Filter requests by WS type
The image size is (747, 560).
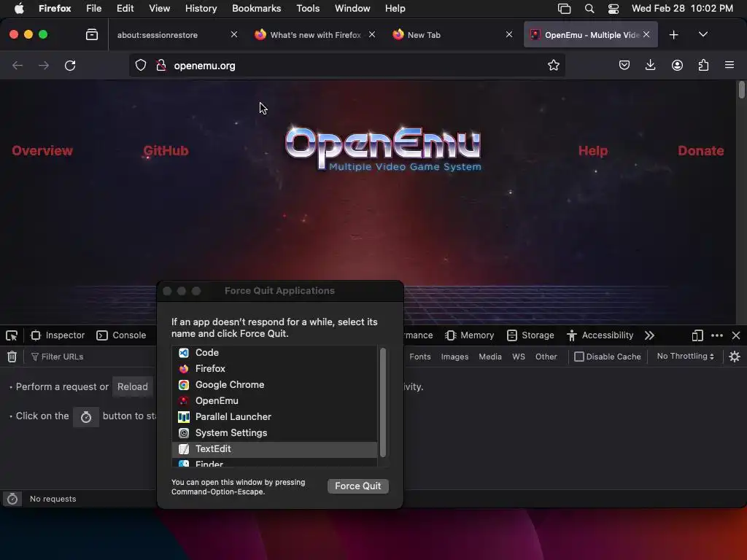[x=519, y=357]
